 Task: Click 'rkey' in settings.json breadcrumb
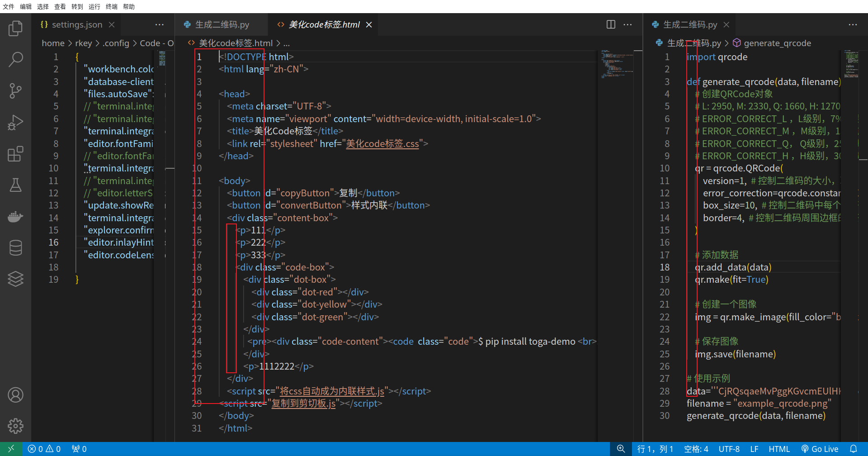(84, 43)
